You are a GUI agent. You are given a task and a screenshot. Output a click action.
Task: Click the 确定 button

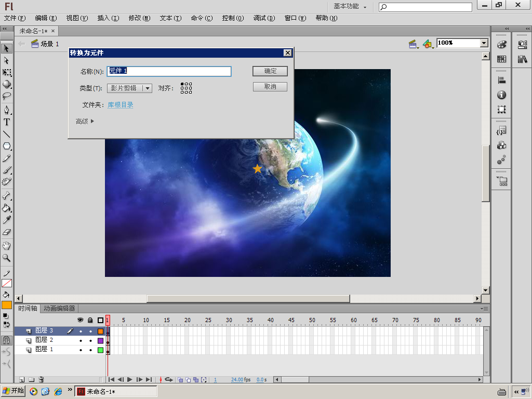click(x=270, y=71)
